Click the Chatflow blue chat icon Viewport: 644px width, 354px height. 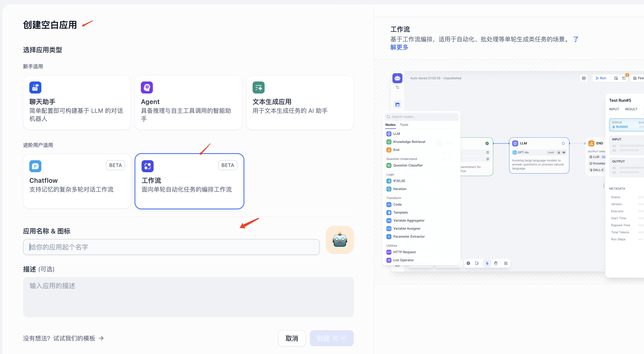pos(35,166)
